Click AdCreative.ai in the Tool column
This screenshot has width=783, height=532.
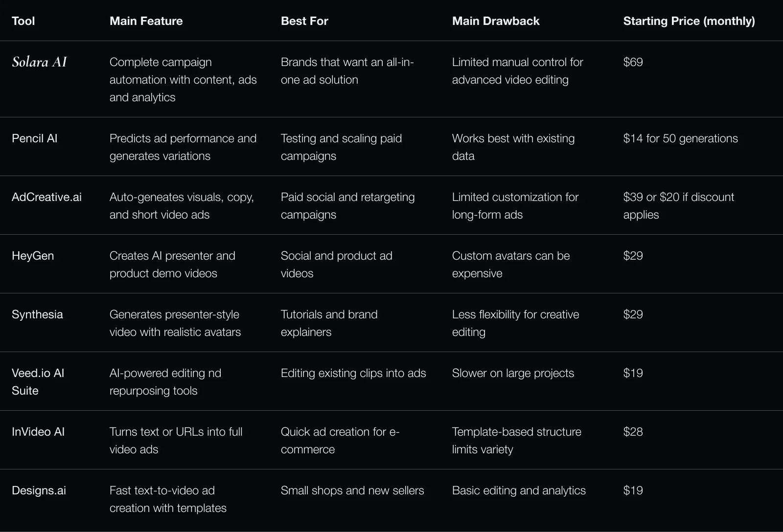pos(46,197)
